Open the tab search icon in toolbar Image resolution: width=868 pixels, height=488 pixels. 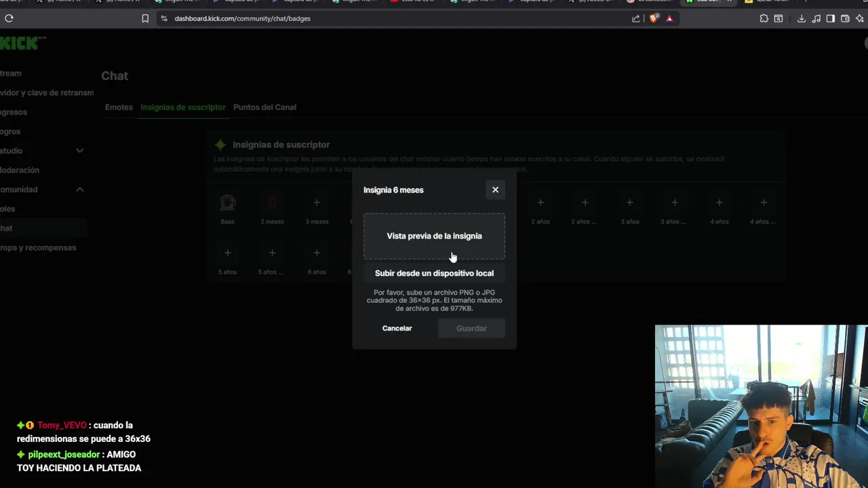click(x=778, y=18)
